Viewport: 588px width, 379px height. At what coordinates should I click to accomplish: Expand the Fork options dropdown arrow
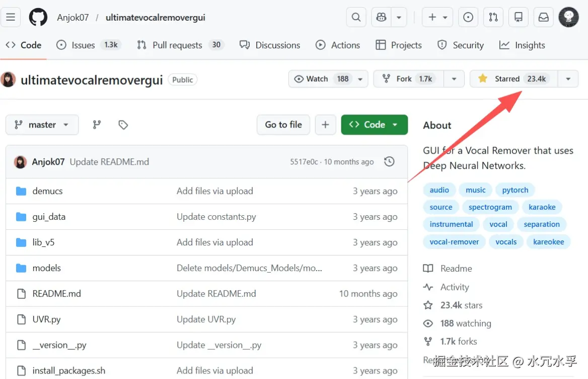[454, 79]
